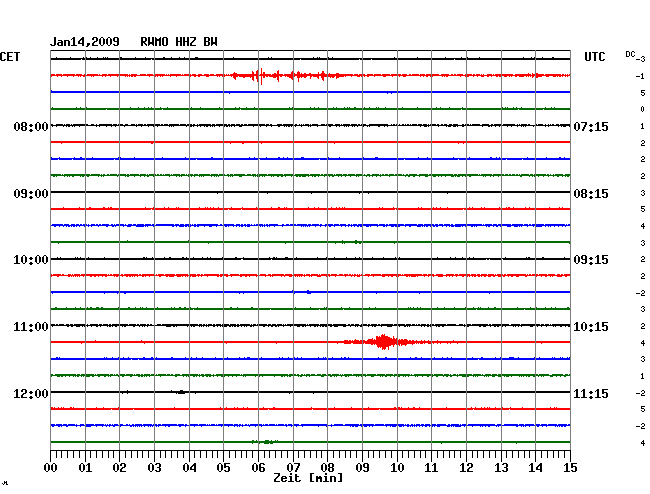Click minute 01 on the time axis

coord(85,468)
